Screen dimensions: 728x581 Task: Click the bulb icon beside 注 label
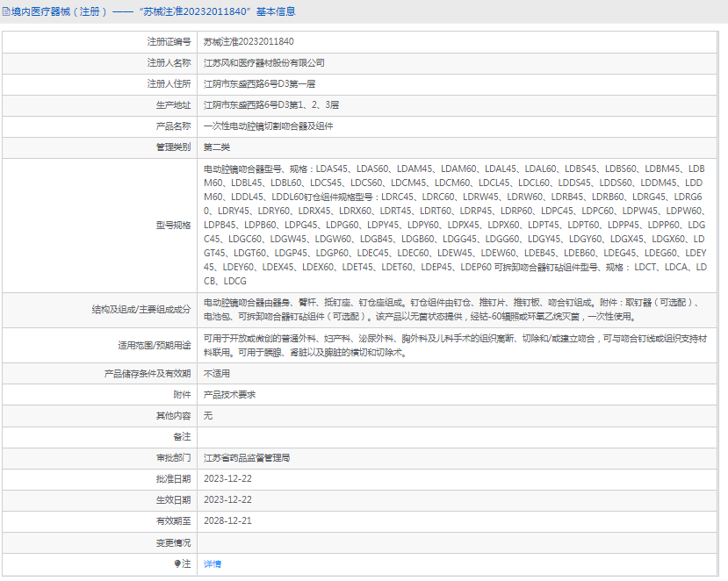(177, 563)
